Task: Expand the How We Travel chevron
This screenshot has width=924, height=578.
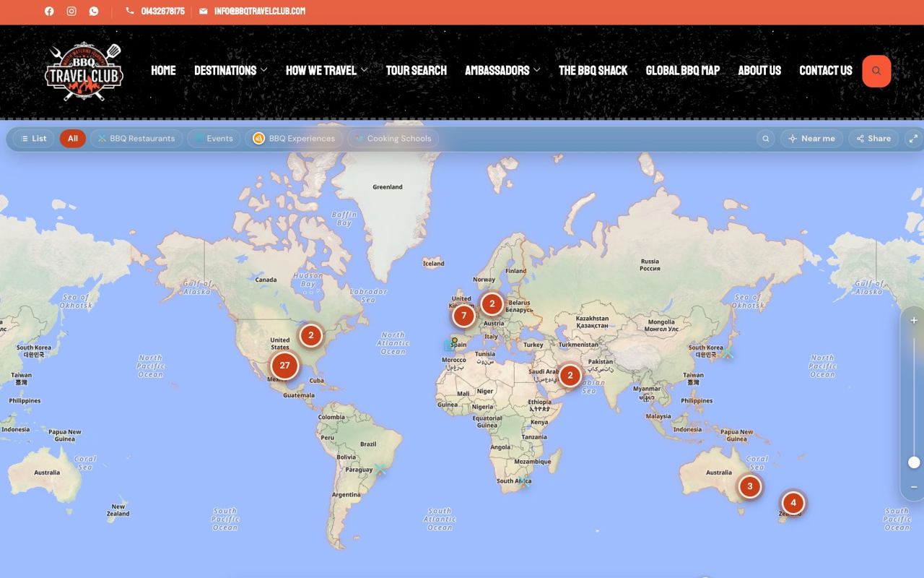Action: 364,70
